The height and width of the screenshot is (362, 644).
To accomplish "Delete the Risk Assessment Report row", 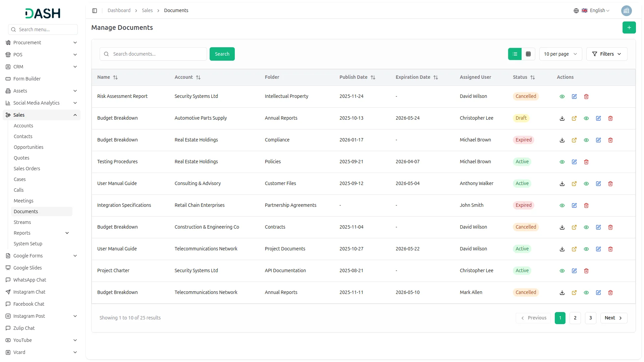I will [586, 97].
